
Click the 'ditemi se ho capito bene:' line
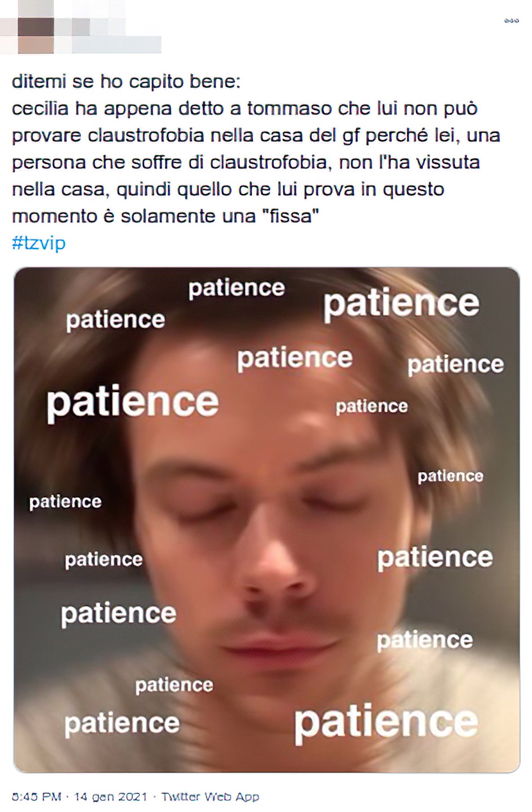(x=126, y=82)
